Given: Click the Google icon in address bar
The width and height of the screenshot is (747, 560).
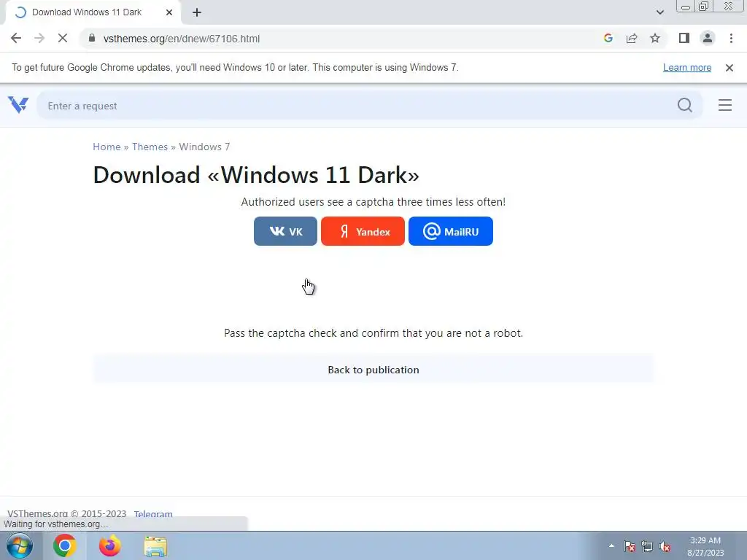Looking at the screenshot, I should tap(608, 38).
